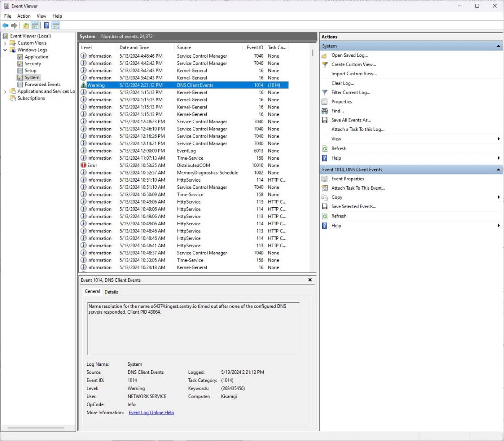
Task: Close the event preview pane with X
Action: tap(310, 280)
